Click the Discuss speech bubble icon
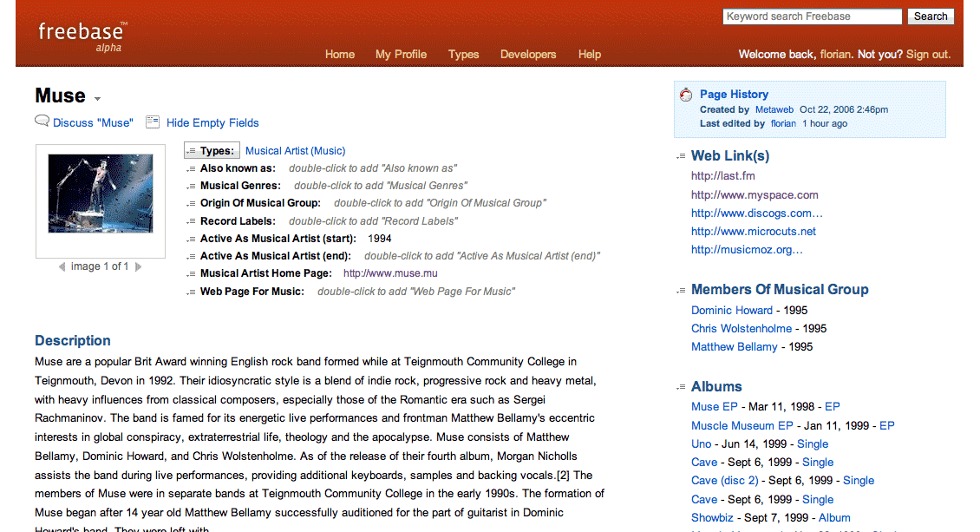Image resolution: width=980 pixels, height=532 pixels. (x=42, y=122)
